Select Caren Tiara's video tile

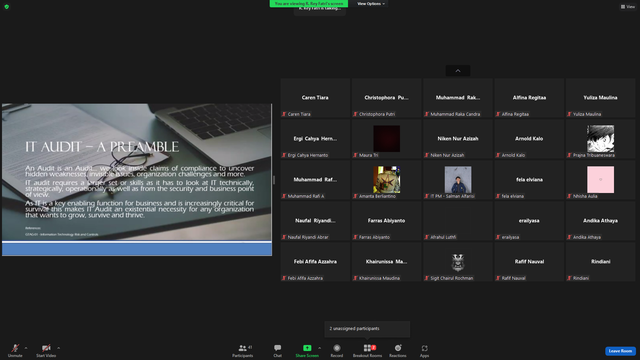click(315, 98)
